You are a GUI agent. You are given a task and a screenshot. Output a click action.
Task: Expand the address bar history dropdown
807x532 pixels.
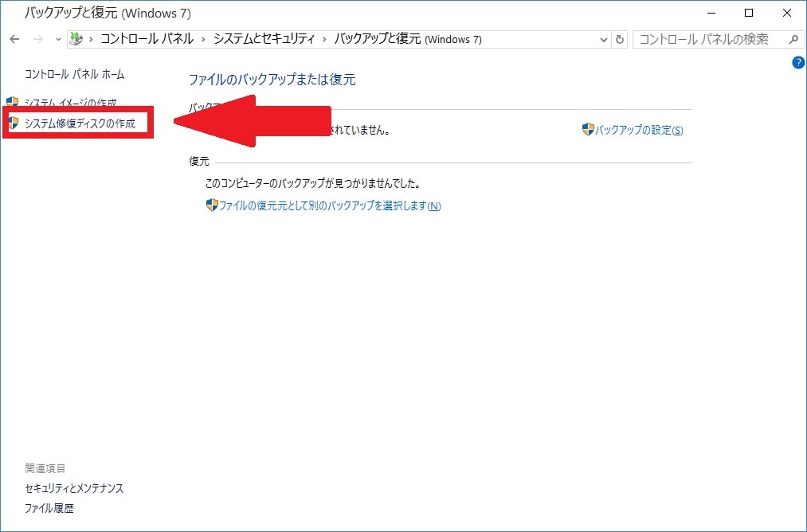click(x=604, y=40)
